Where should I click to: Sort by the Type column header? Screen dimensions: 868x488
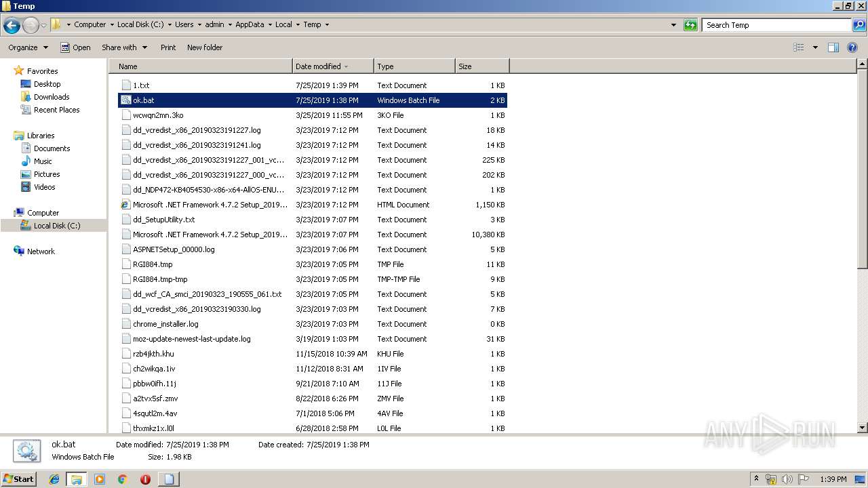pyautogui.click(x=414, y=66)
